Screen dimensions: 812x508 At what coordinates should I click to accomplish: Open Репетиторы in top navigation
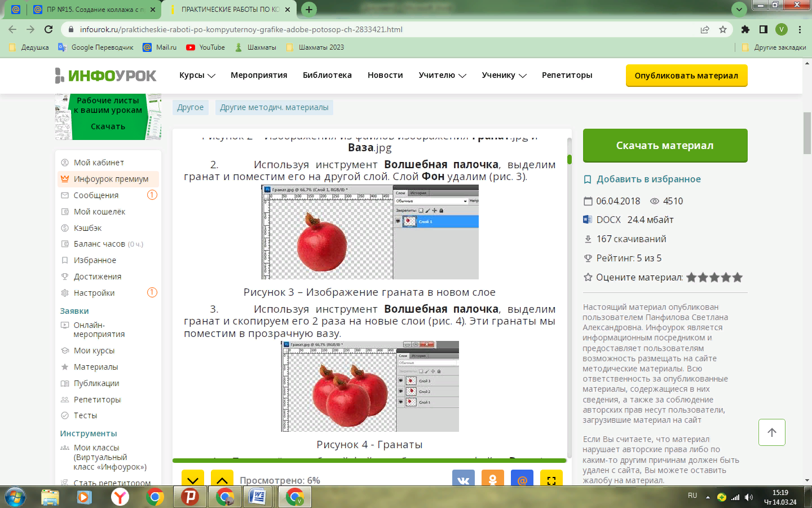tap(567, 75)
